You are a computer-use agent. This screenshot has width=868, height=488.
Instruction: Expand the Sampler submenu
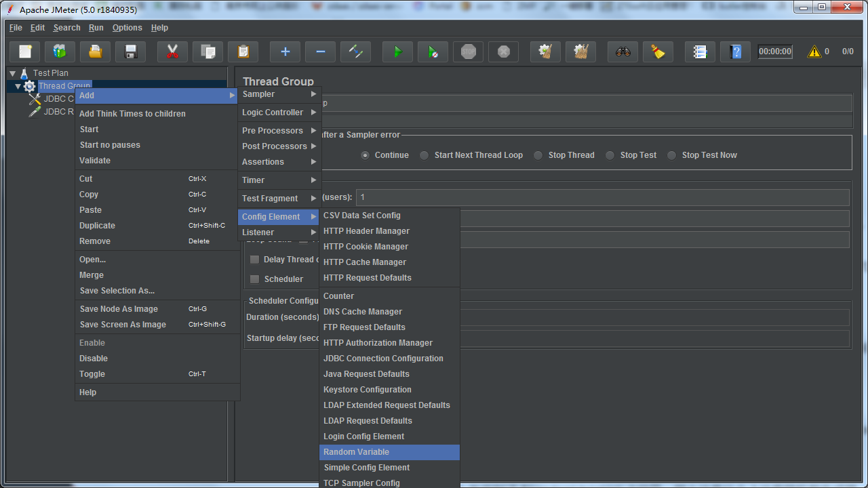[x=279, y=94]
